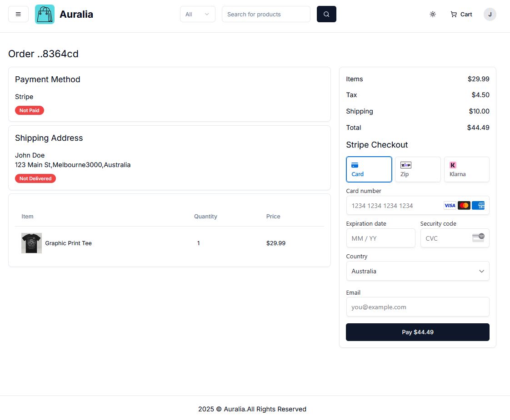Viewport: 510px width, 420px height.
Task: Click the Price column header
Action: pyautogui.click(x=273, y=216)
